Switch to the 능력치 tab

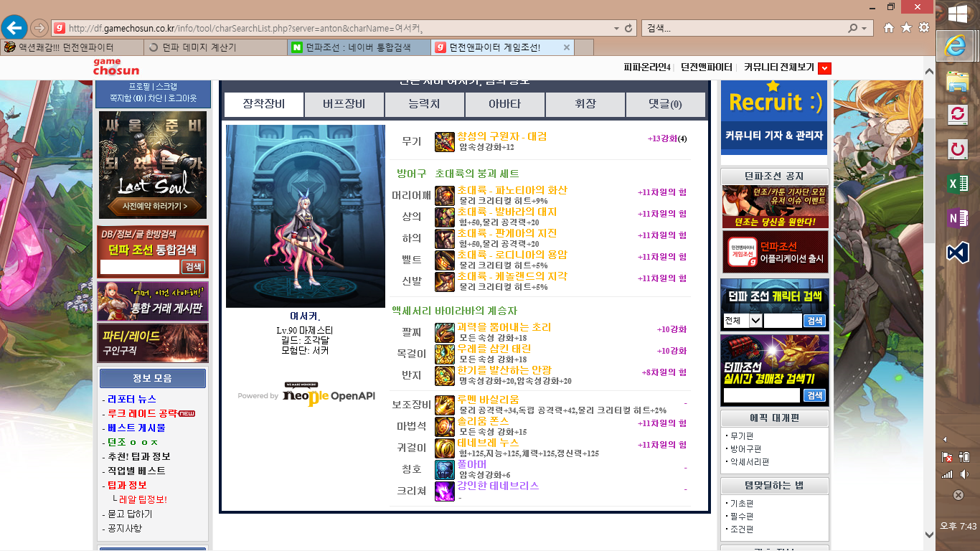[x=424, y=105]
